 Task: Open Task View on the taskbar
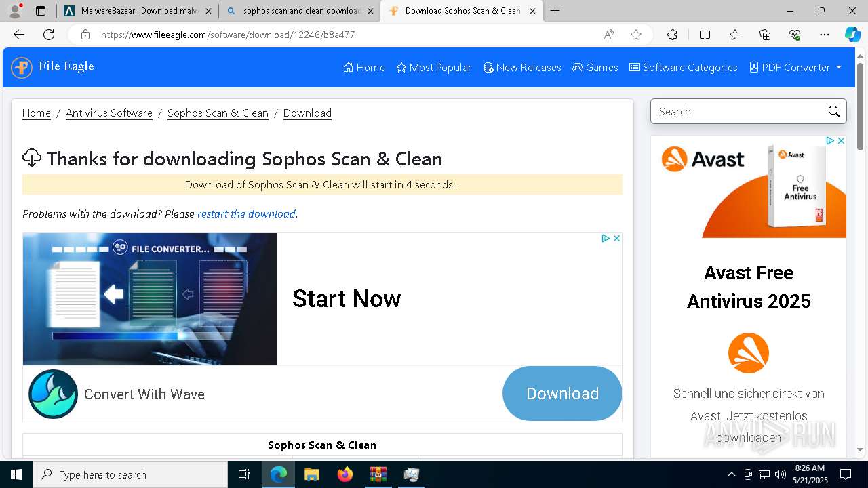pos(244,474)
